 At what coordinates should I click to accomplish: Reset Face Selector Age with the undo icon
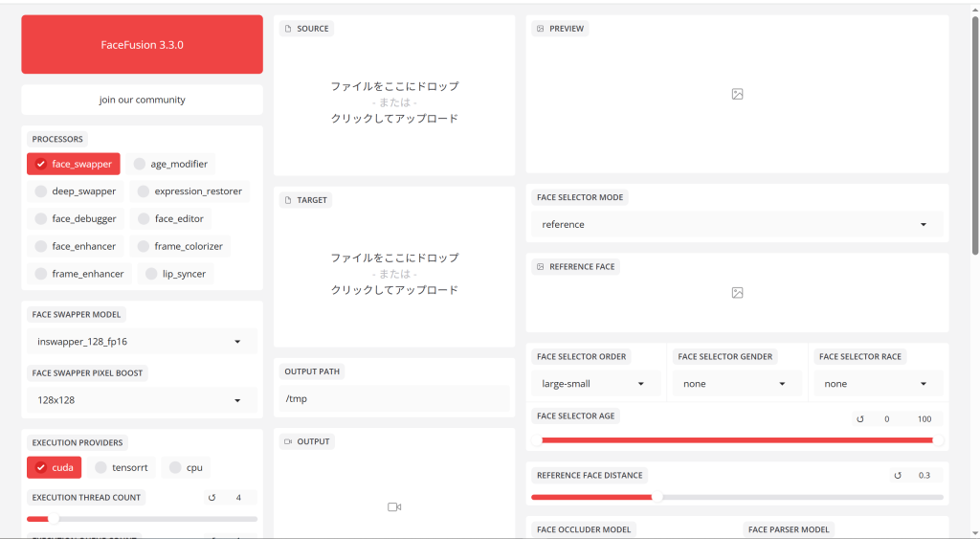[860, 419]
